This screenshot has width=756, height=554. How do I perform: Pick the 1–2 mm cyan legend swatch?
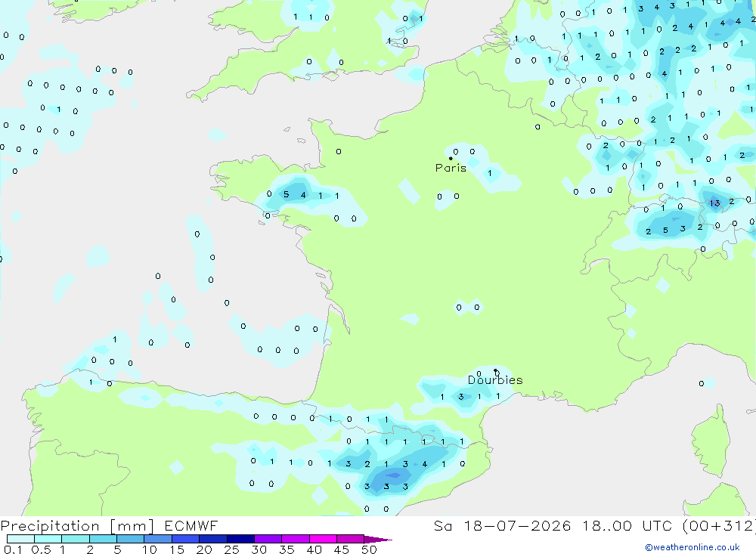[76, 539]
